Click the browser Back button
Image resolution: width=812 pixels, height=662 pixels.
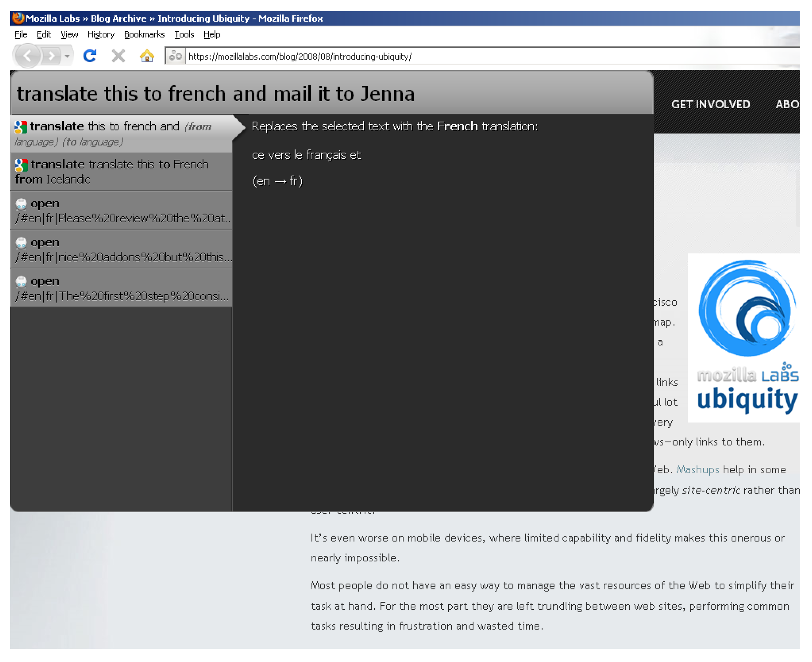[28, 57]
